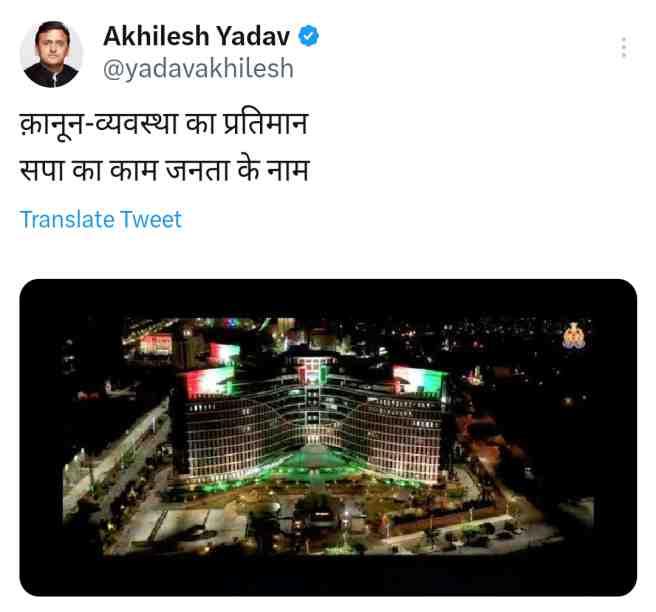Image resolution: width=656 pixels, height=612 pixels.
Task: Open the illuminated building media thumbnail
Action: pyautogui.click(x=328, y=438)
